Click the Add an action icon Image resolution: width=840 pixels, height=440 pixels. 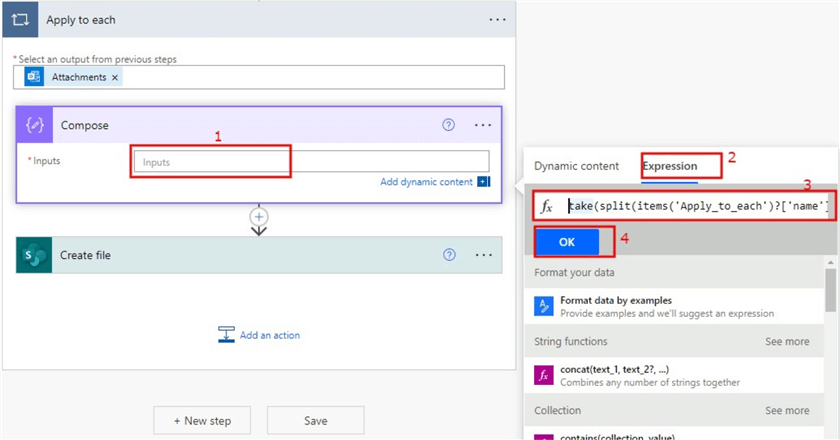pos(226,334)
